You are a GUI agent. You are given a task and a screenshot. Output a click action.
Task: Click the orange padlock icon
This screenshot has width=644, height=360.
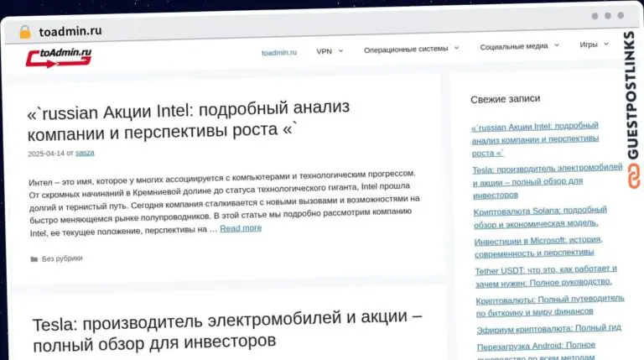(25, 32)
